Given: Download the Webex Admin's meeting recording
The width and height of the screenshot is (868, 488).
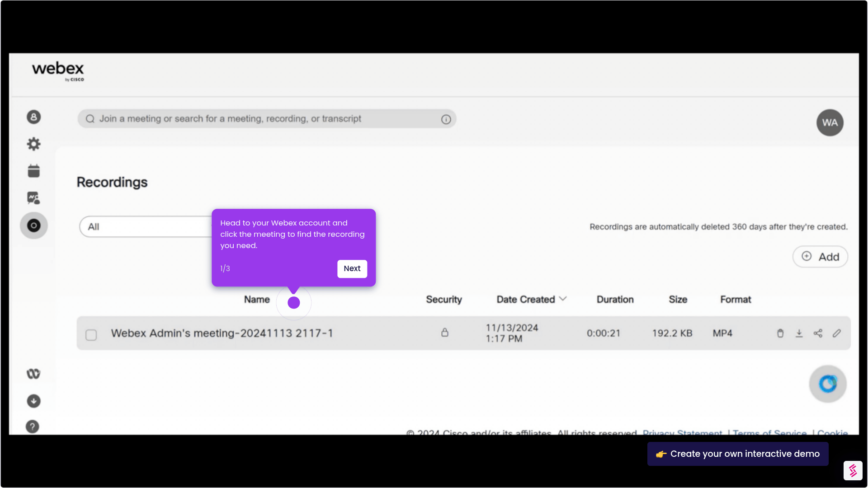Looking at the screenshot, I should (799, 333).
